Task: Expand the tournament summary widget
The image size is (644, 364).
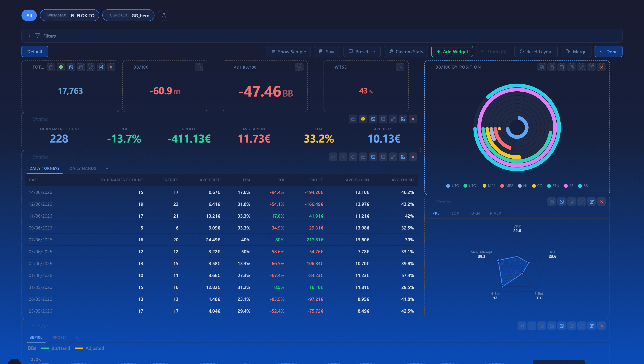Action: click(393, 119)
